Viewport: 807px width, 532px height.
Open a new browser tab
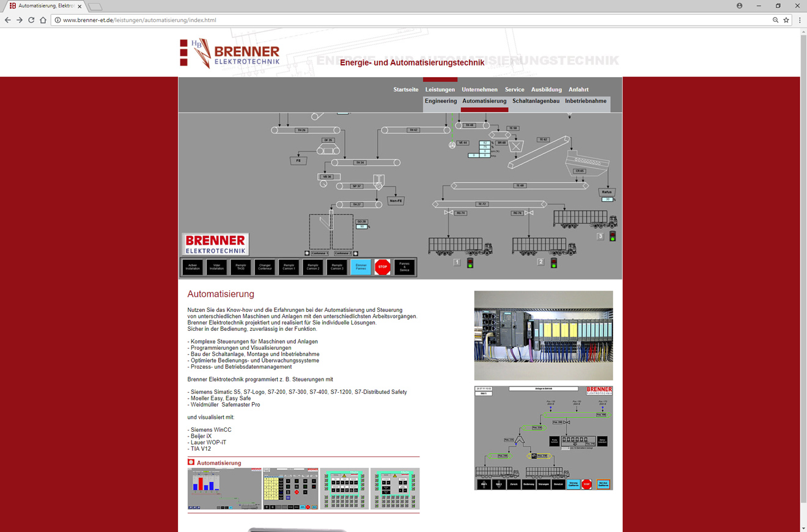pyautogui.click(x=95, y=7)
